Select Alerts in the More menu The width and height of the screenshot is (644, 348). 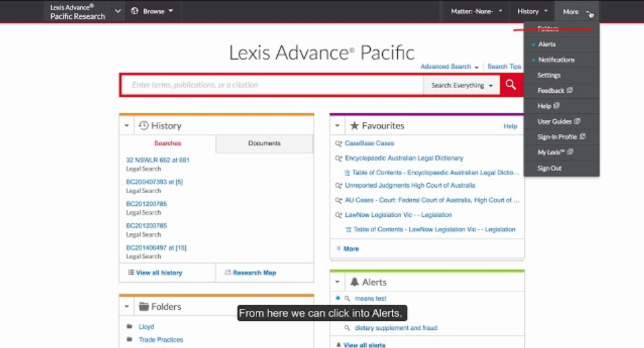[546, 44]
